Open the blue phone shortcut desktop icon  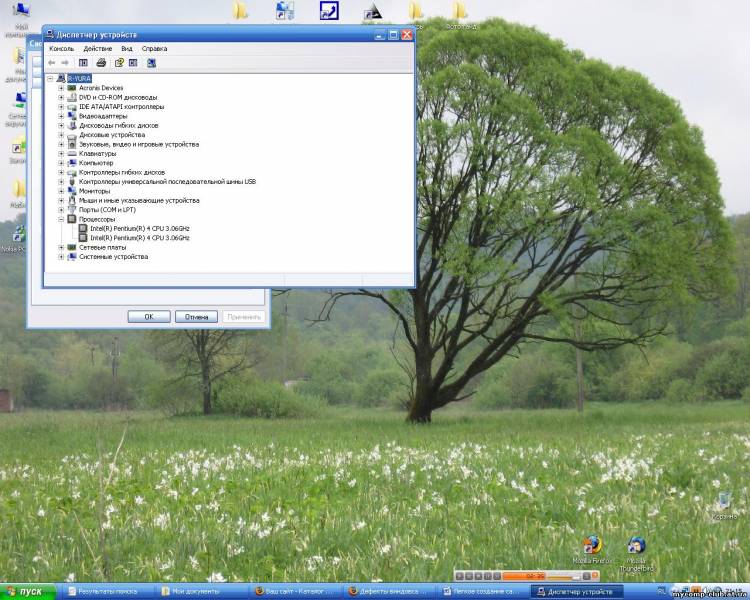[x=329, y=11]
